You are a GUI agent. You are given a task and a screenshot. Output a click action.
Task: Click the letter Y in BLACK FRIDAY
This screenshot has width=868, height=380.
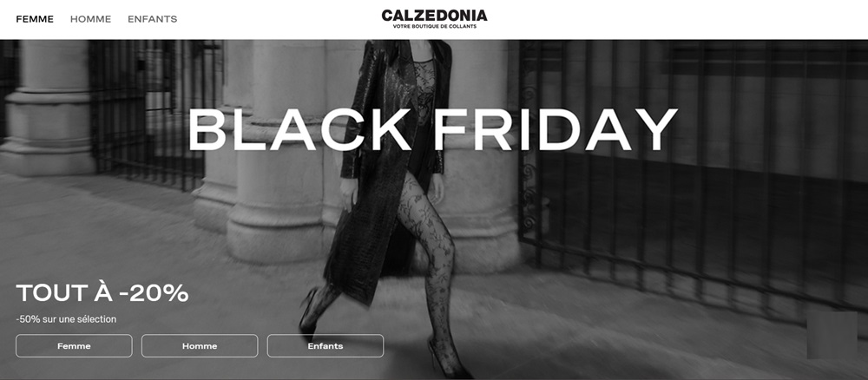point(654,129)
